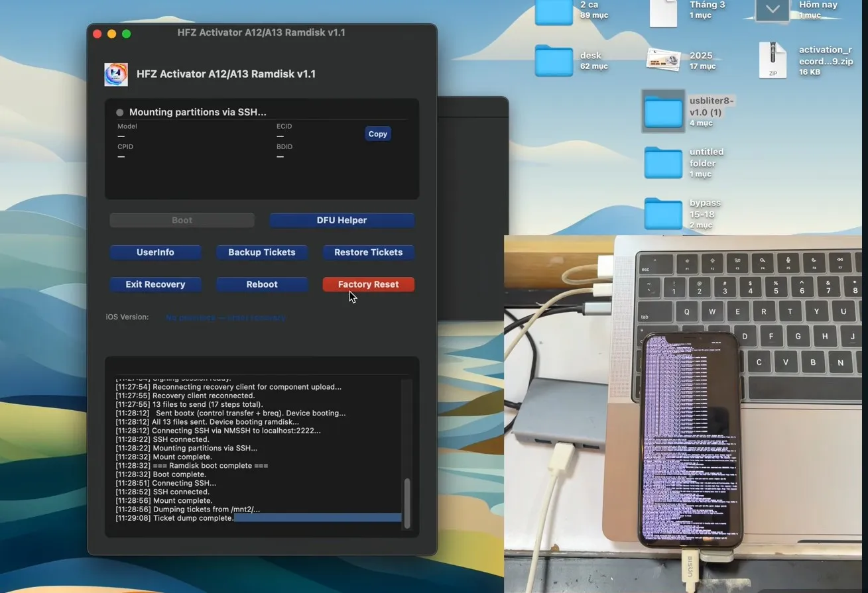The height and width of the screenshot is (593, 868).
Task: Click the "Mounting partitions via SSH..." status text
Action: (198, 113)
